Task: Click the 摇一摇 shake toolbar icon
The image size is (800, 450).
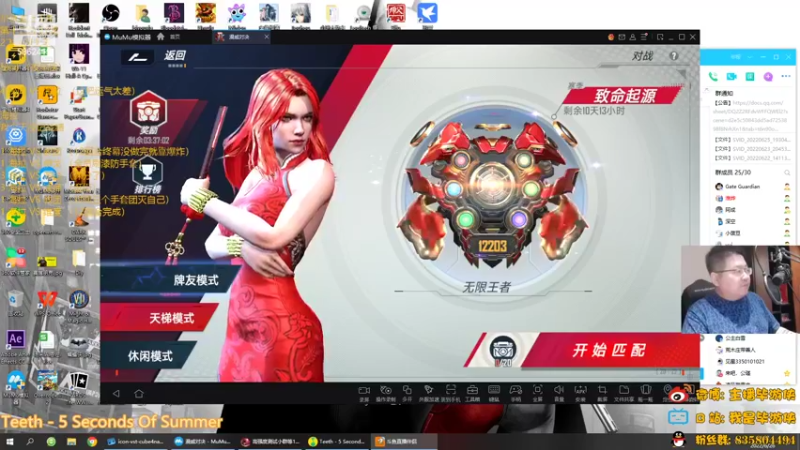Action: pos(645,393)
